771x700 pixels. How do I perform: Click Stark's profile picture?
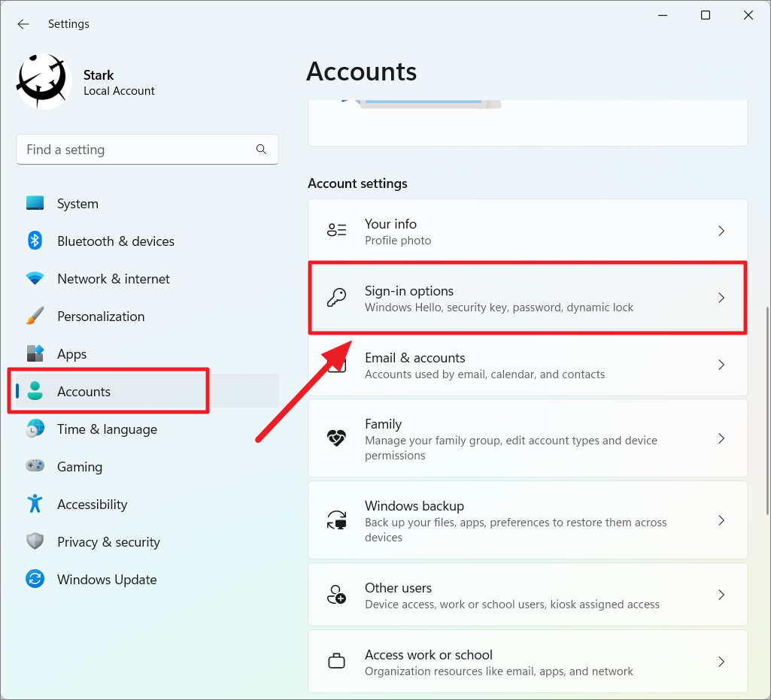(x=42, y=80)
